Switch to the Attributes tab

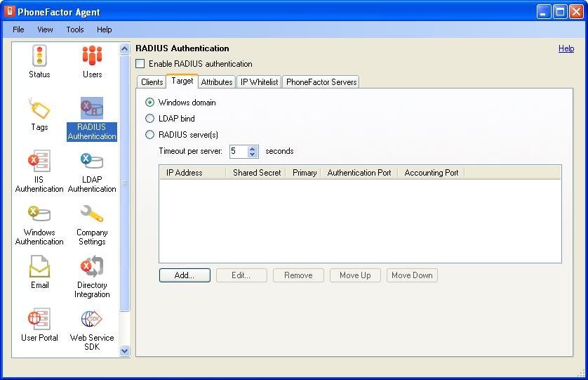click(217, 82)
